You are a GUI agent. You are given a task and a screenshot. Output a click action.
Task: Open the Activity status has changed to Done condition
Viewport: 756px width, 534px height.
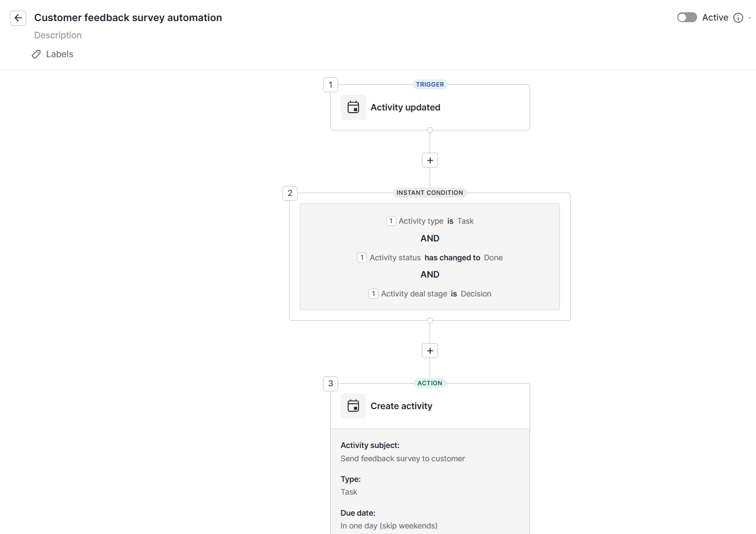(430, 257)
